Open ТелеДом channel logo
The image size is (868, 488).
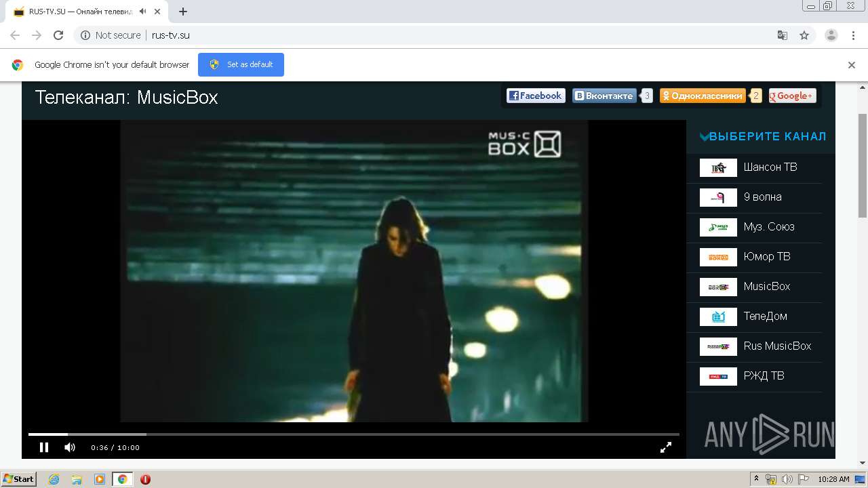[x=718, y=317]
